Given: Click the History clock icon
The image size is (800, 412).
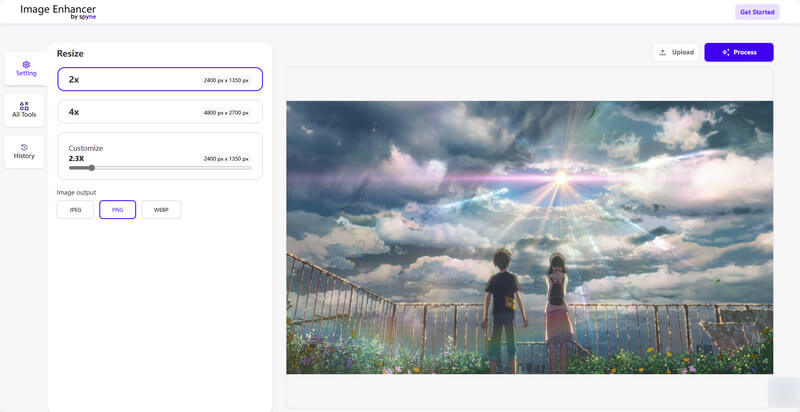Looking at the screenshot, I should (x=24, y=147).
